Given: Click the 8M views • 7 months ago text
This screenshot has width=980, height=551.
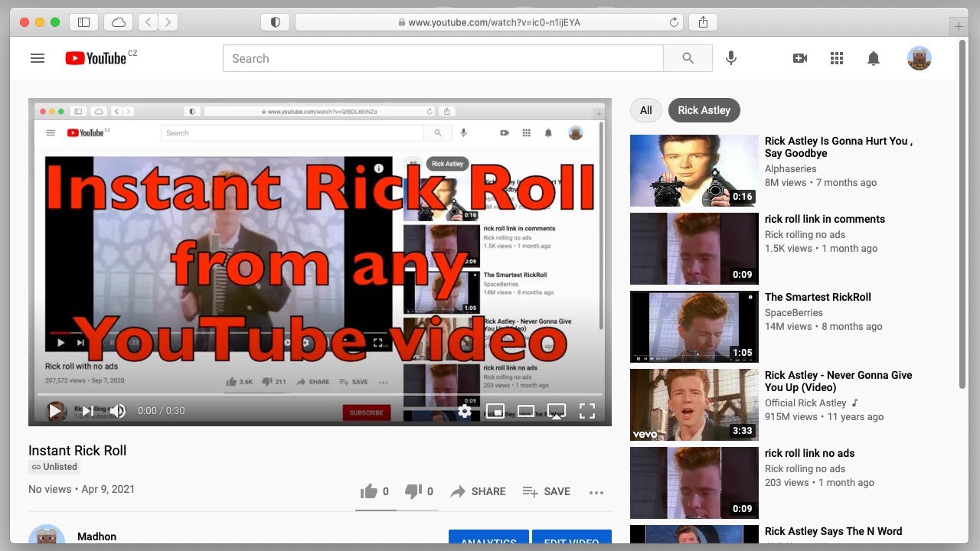Looking at the screenshot, I should click(821, 183).
